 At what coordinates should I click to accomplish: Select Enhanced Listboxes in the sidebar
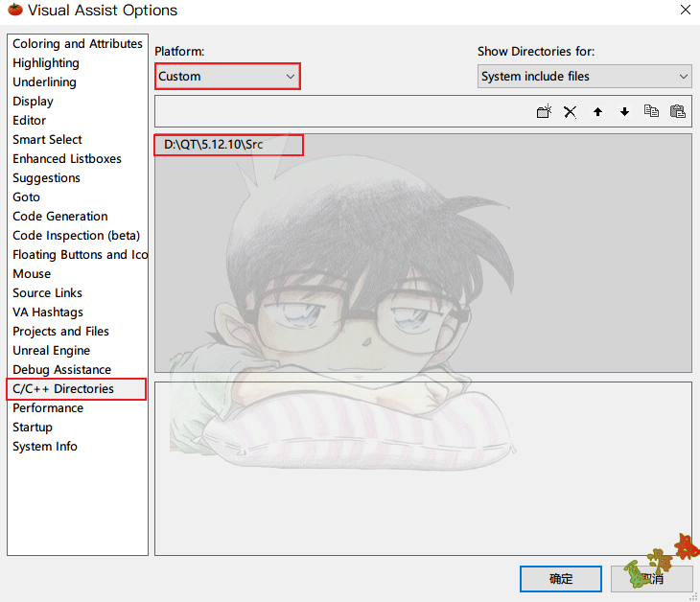67,159
